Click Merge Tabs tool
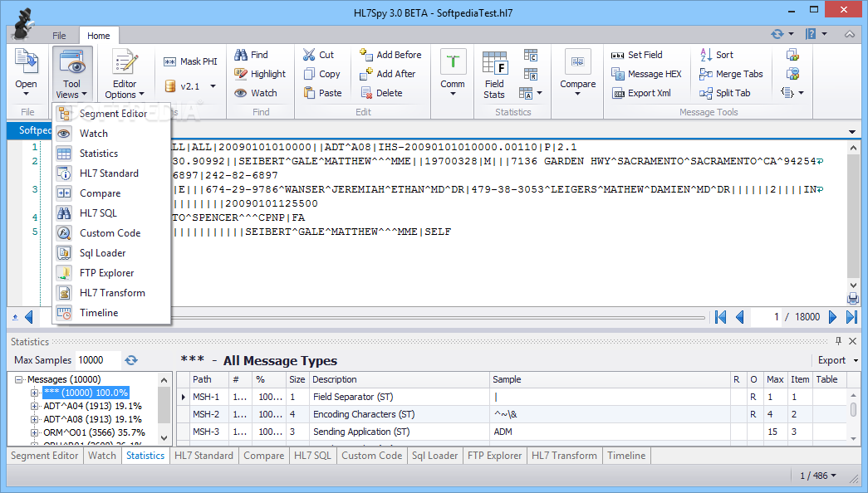This screenshot has height=493, width=868. [731, 74]
